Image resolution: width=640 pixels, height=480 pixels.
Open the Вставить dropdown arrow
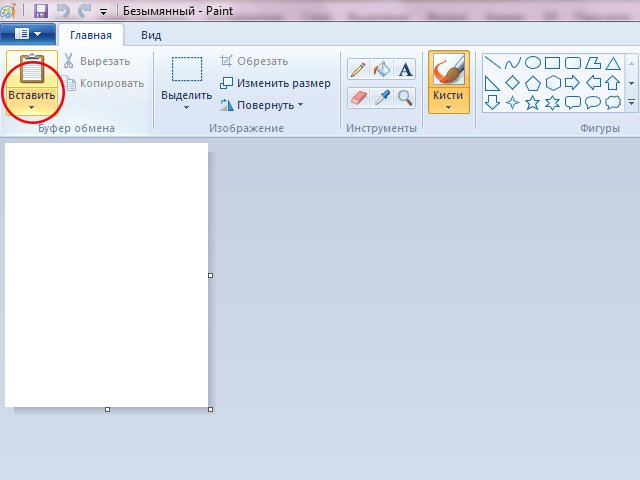30,107
